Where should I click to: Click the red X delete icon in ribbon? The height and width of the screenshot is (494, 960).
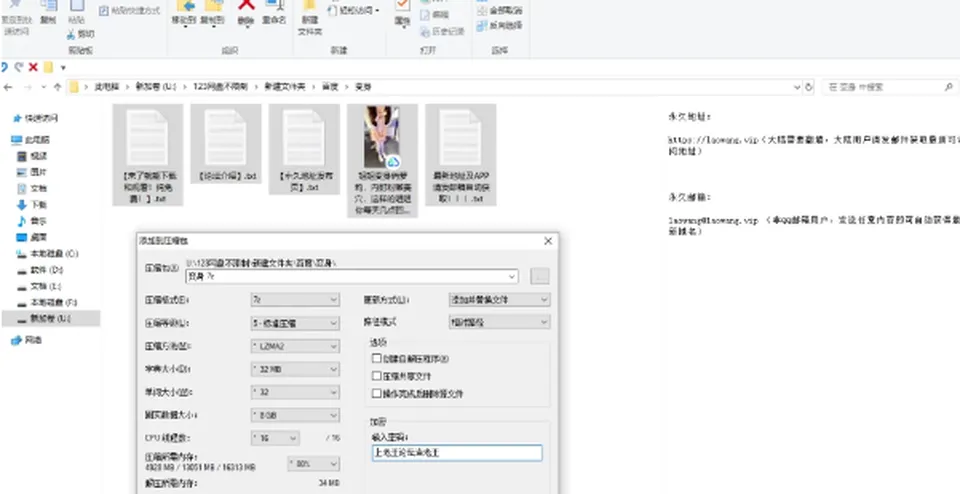246,6
